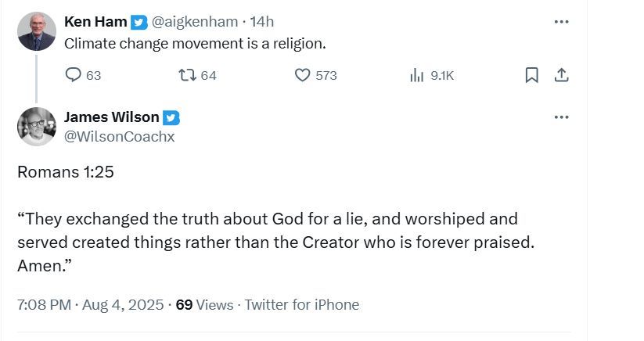
Task: Open James Wilson's profile avatar
Action: click(x=37, y=127)
